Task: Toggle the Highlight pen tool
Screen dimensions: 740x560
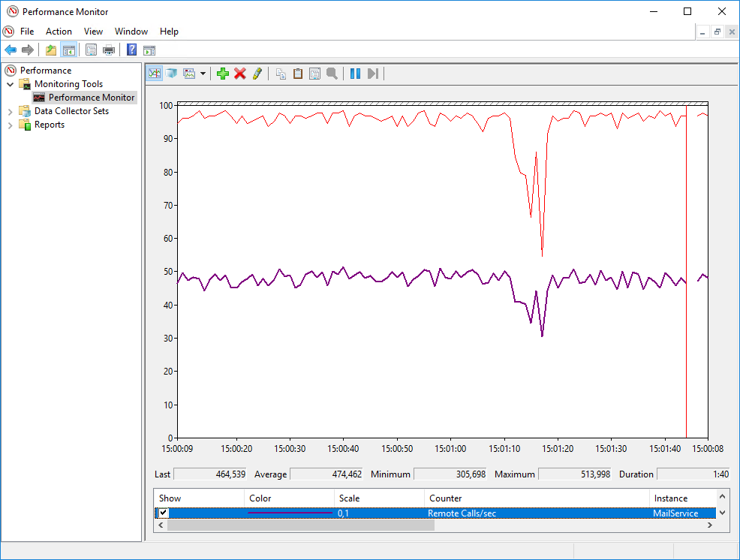Action: 257,74
